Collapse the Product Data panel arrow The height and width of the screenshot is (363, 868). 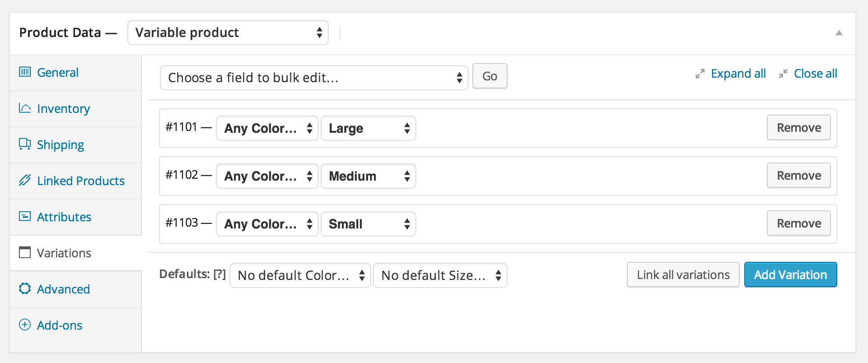(x=839, y=33)
